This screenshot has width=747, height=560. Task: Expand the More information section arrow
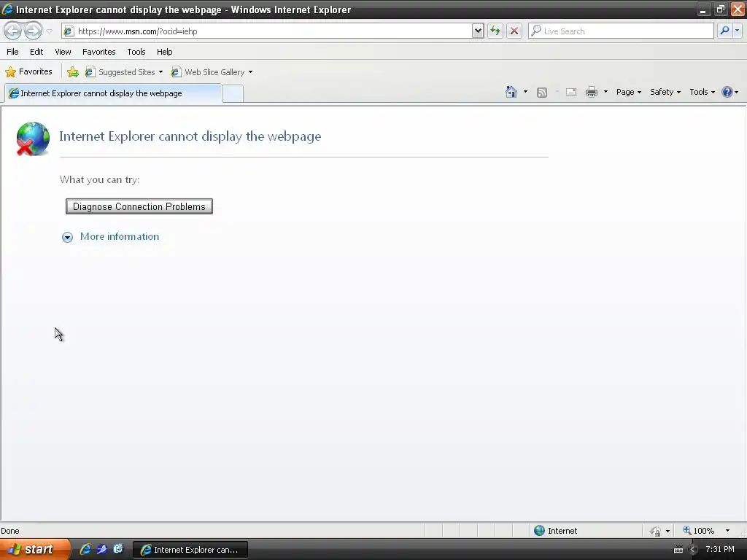click(68, 237)
